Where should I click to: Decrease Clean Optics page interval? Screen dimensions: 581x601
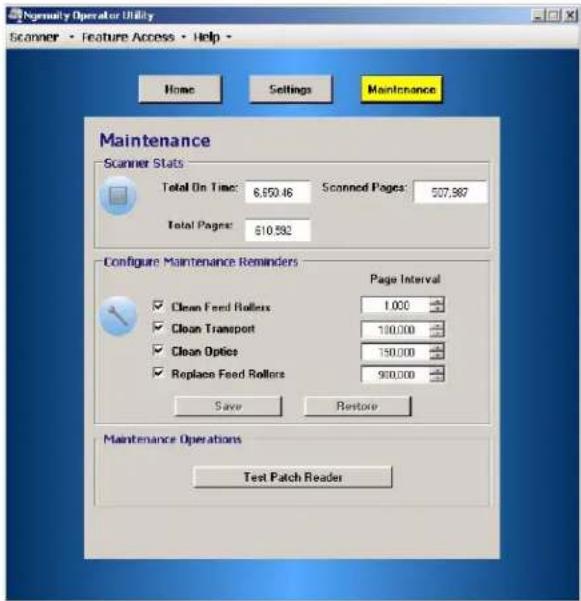(437, 356)
